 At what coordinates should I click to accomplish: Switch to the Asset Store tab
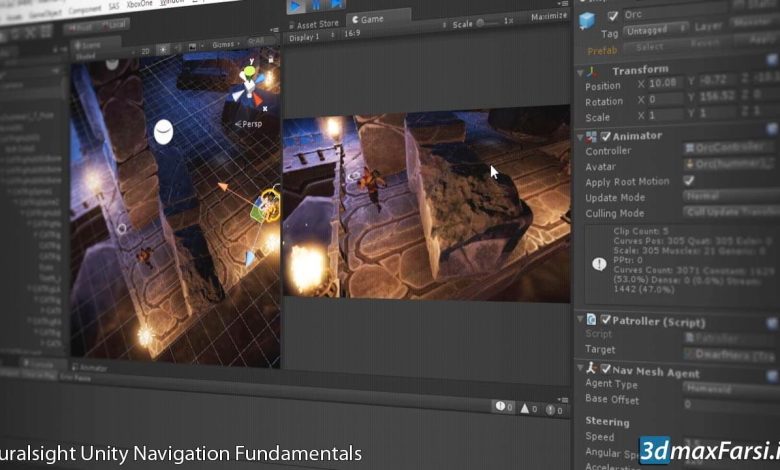click(313, 24)
